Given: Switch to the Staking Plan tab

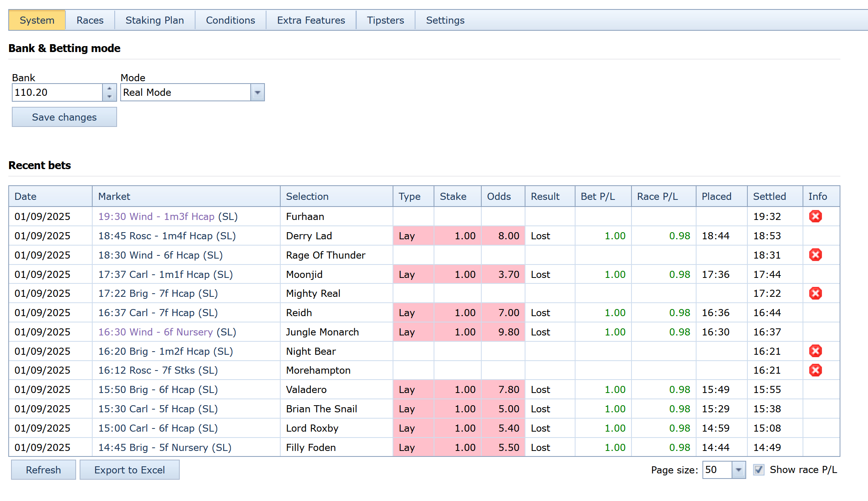Looking at the screenshot, I should (x=155, y=20).
